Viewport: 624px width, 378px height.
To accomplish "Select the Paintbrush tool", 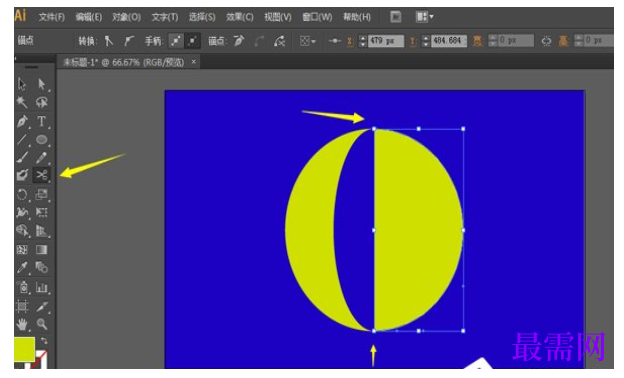I will [x=22, y=158].
